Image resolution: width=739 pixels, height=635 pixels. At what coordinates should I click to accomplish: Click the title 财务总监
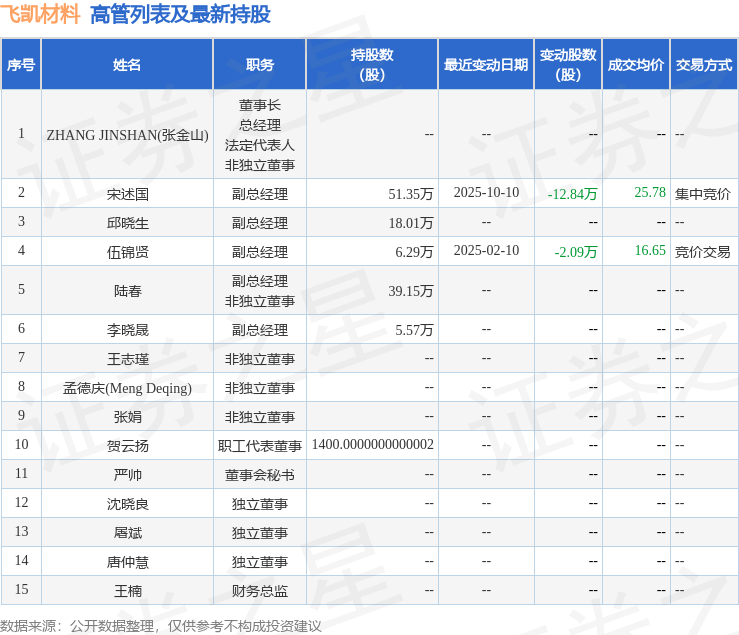(260, 591)
